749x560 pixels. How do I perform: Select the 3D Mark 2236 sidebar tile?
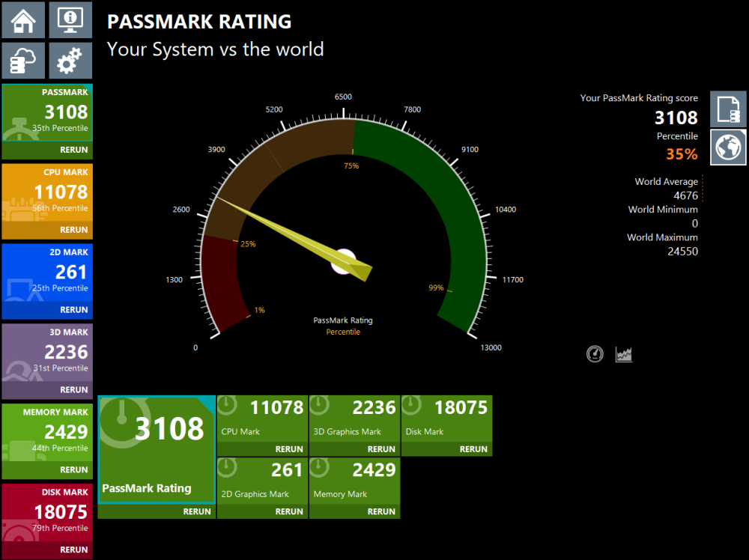click(x=47, y=353)
